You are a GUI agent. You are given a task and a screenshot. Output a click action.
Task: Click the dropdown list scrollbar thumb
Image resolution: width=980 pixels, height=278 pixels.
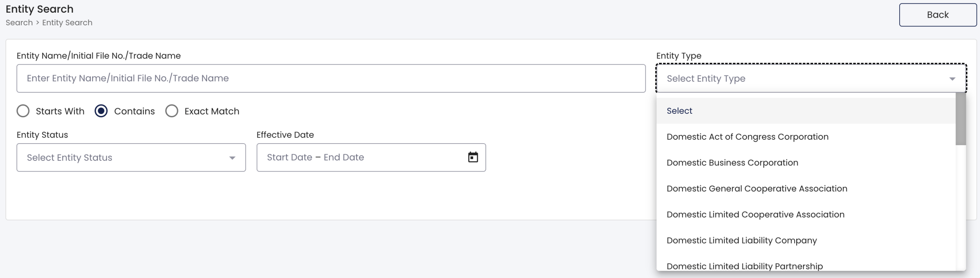[960, 119]
